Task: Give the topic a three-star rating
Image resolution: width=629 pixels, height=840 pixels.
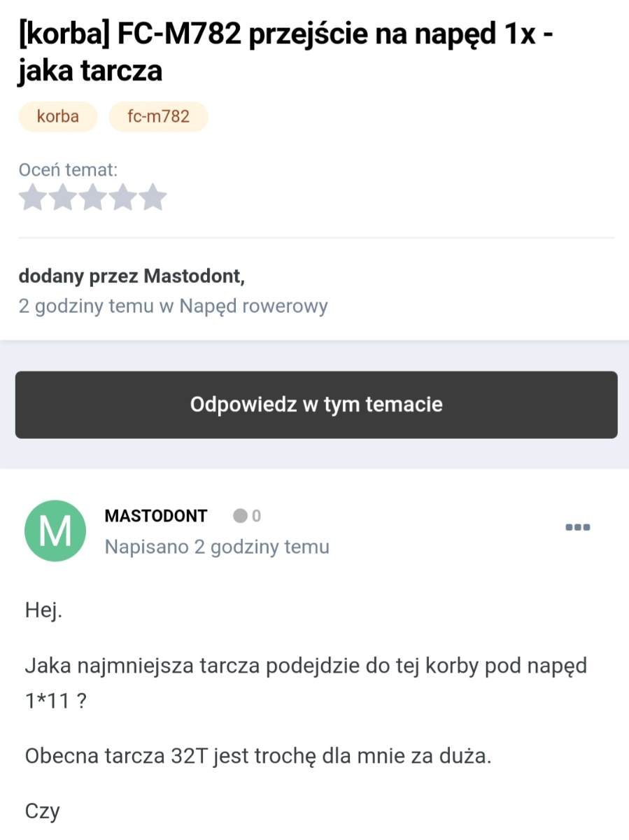Action: click(92, 198)
